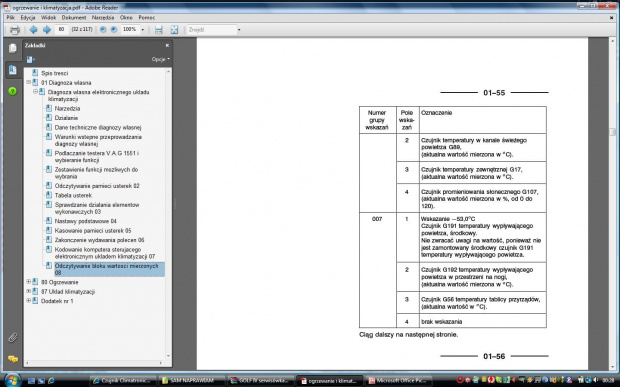This screenshot has height=387, width=620.
Task: Open the Dokument menu
Action: [74, 18]
